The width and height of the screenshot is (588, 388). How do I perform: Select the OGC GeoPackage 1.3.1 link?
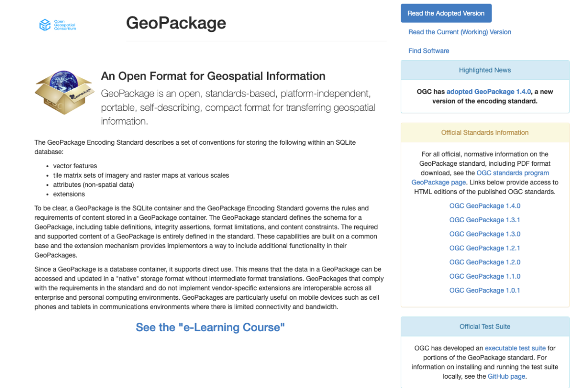point(484,220)
